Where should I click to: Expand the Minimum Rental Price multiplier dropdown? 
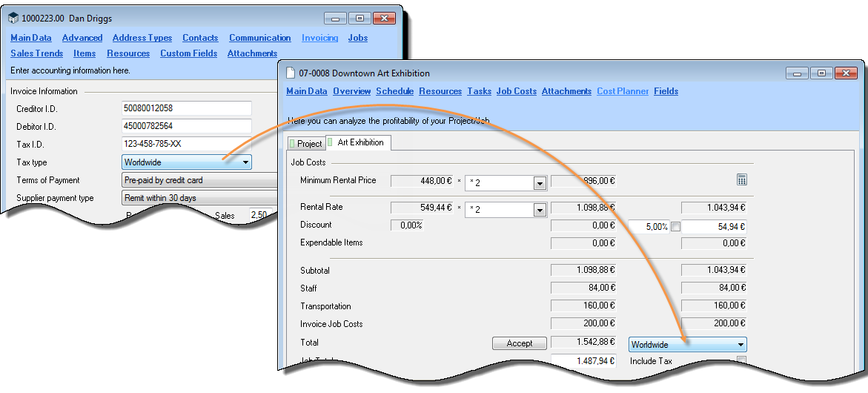click(540, 183)
